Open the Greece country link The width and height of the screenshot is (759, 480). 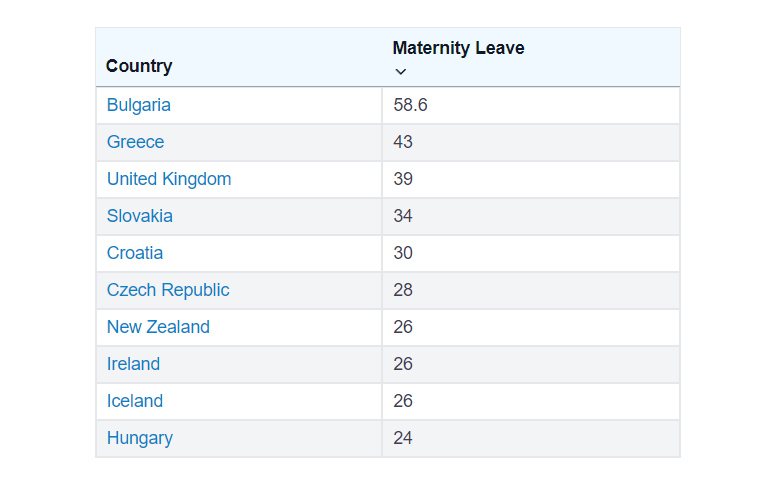pos(135,142)
